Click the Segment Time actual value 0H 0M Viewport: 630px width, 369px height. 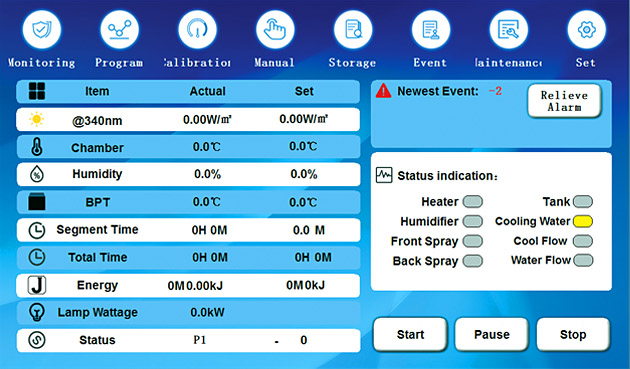(209, 230)
